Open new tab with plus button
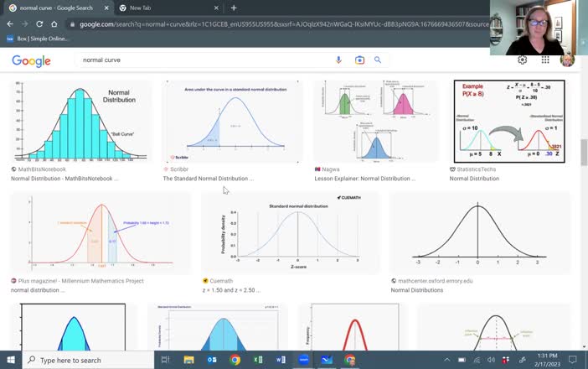This screenshot has width=588, height=369. [234, 8]
